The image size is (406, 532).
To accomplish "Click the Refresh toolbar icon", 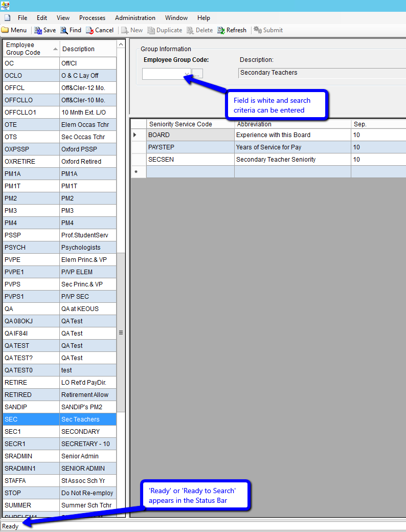I will [x=221, y=30].
